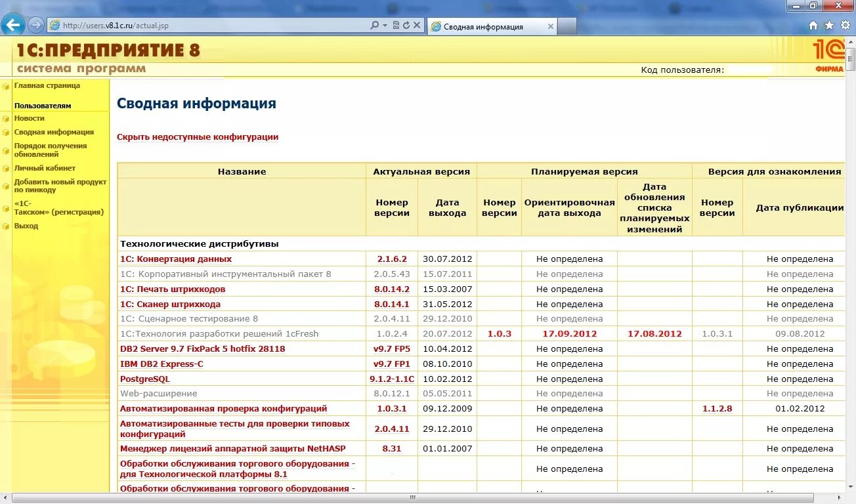Image resolution: width=856 pixels, height=504 pixels.
Task: Open version 2.1.6.2 link
Action: point(392,259)
